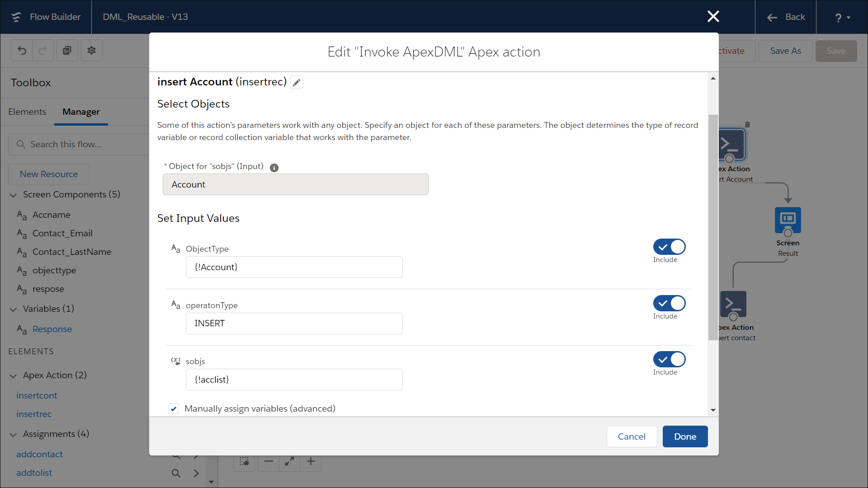868x488 pixels.
Task: Click the info icon next to Object for sobjs
Action: [274, 168]
